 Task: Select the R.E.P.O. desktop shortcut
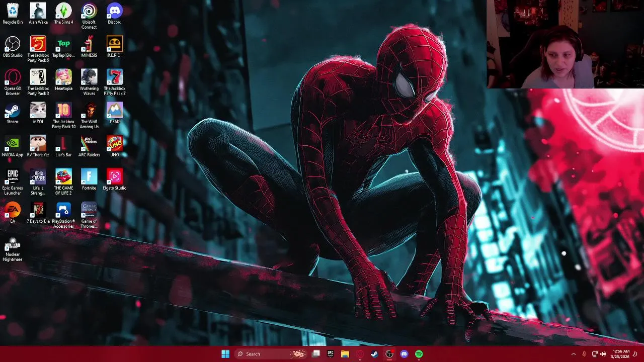(115, 47)
